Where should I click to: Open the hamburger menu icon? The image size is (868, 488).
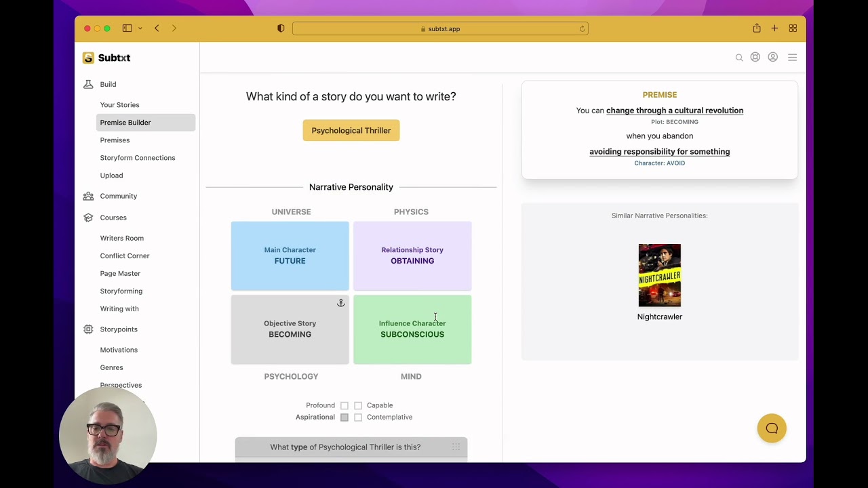[792, 58]
